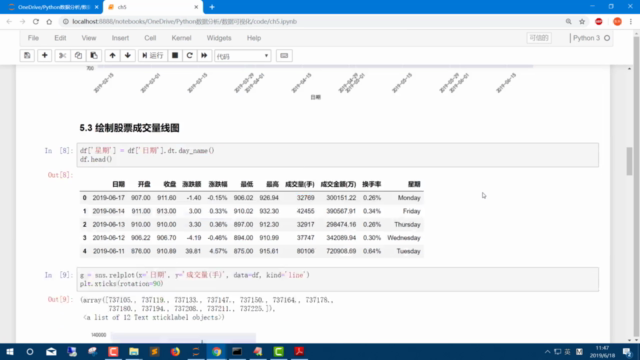Open the Mail app in taskbar

(51, 351)
